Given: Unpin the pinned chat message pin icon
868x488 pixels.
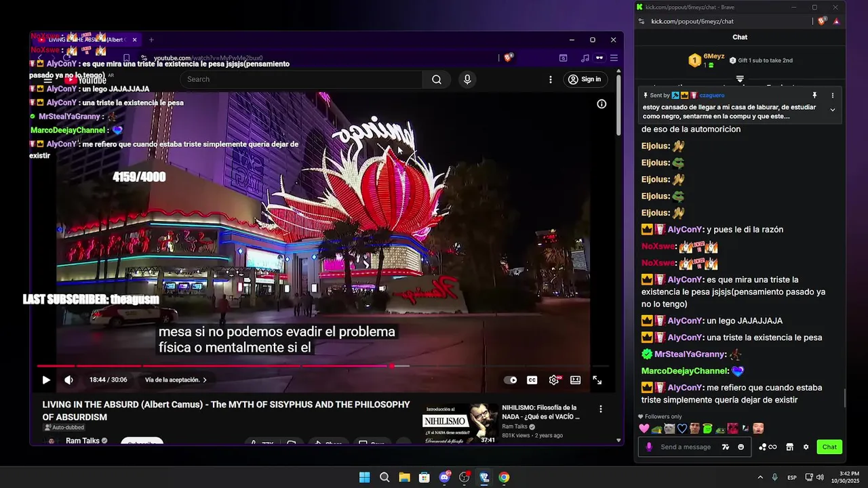Looking at the screenshot, I should (x=814, y=96).
